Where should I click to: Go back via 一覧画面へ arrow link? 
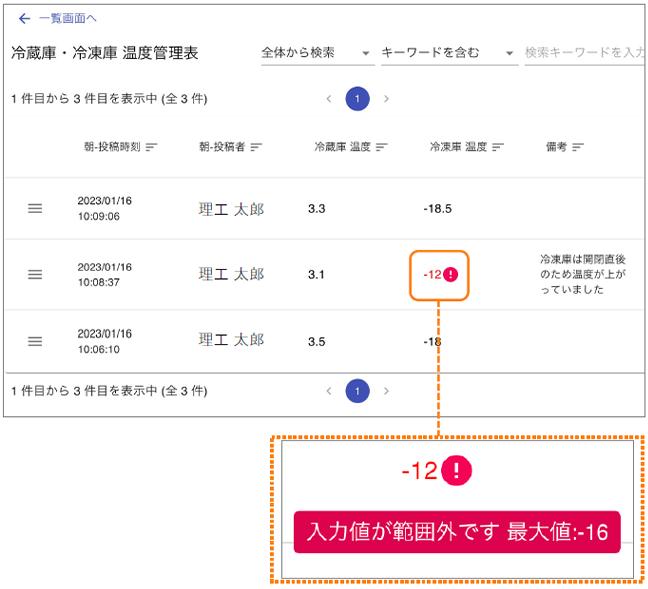coord(57,18)
